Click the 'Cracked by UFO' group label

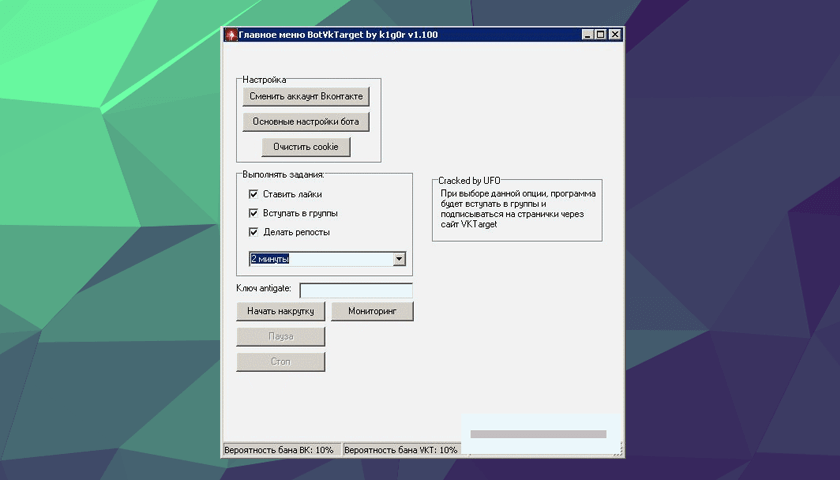pyautogui.click(x=469, y=181)
